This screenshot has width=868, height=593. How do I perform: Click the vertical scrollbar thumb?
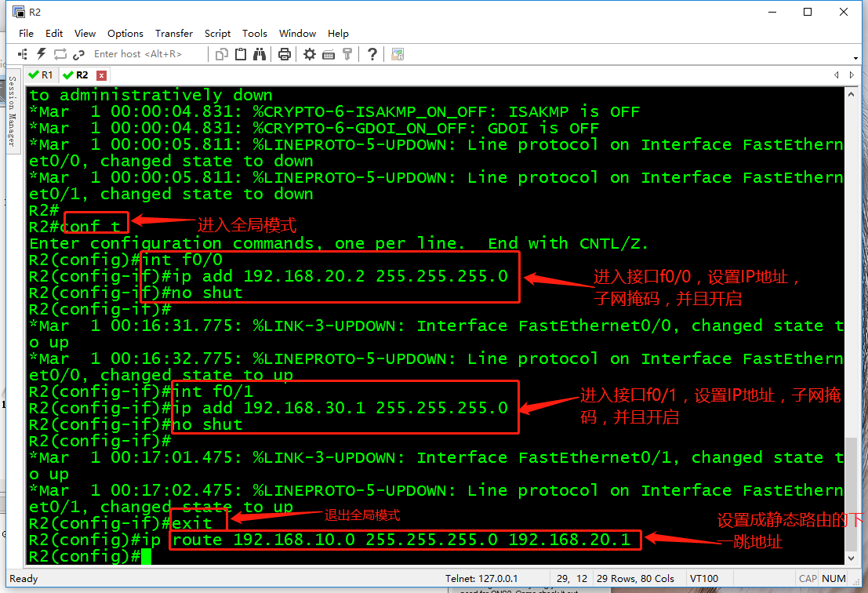click(x=851, y=493)
